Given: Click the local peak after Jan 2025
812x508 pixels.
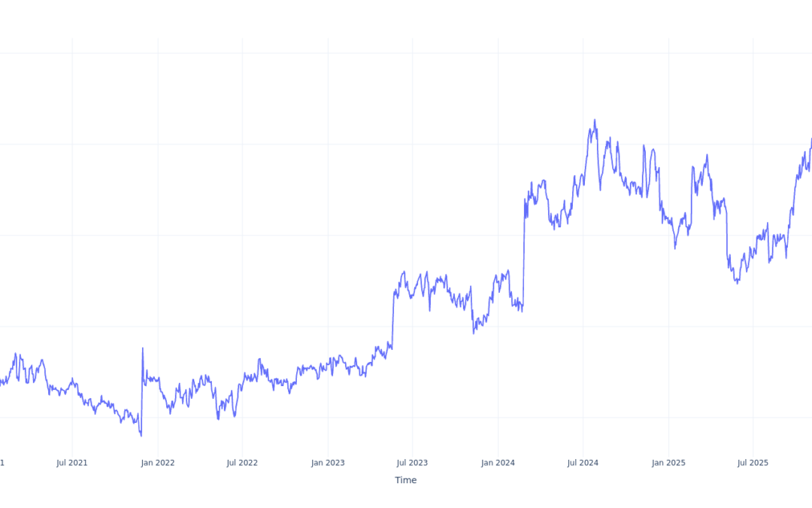Looking at the screenshot, I should coord(707,156).
